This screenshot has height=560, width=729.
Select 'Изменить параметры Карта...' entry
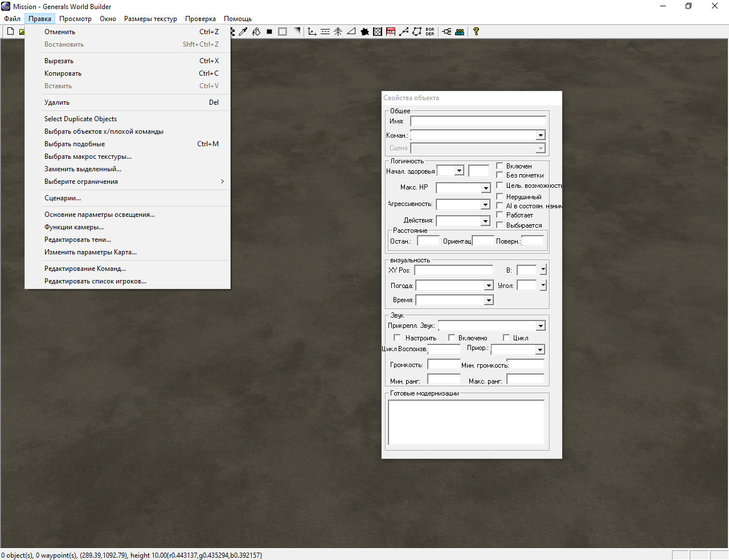click(x=91, y=252)
